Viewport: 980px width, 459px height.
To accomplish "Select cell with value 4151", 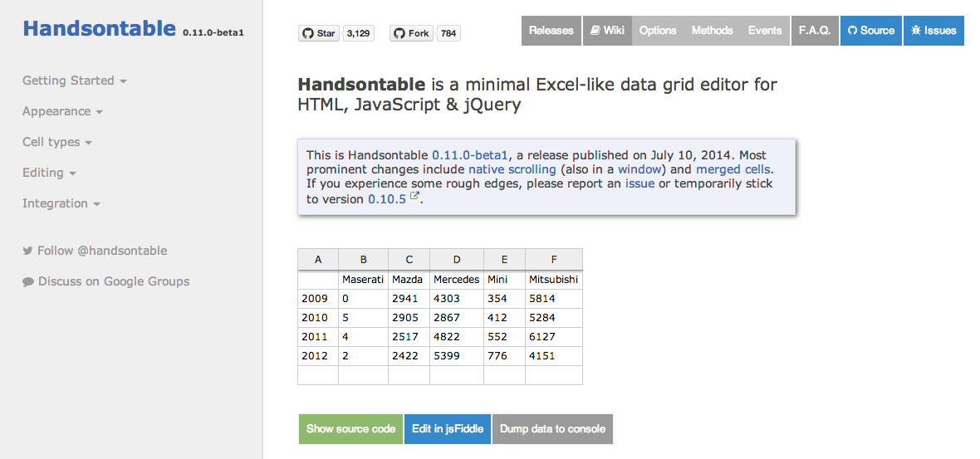I will tap(554, 356).
